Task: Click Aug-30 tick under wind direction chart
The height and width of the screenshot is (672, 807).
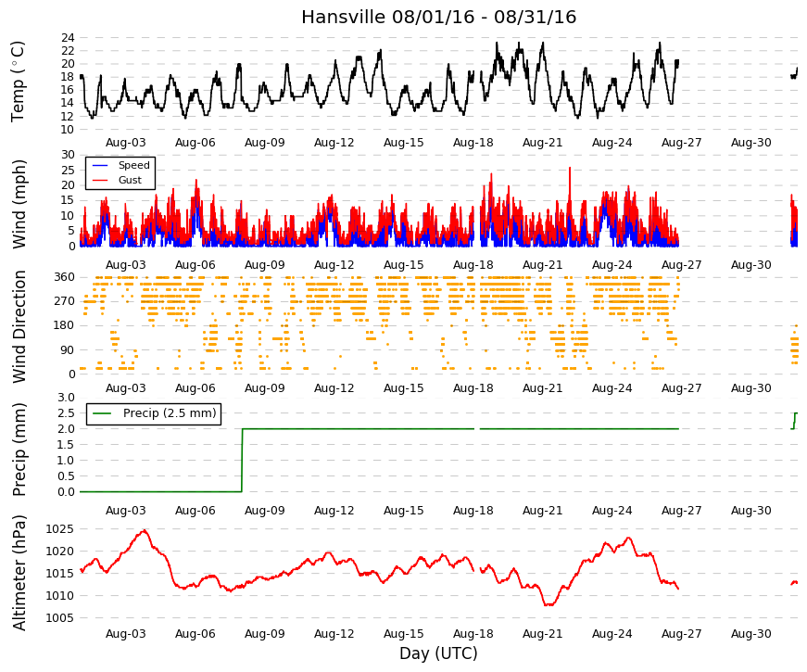Action: pos(750,388)
